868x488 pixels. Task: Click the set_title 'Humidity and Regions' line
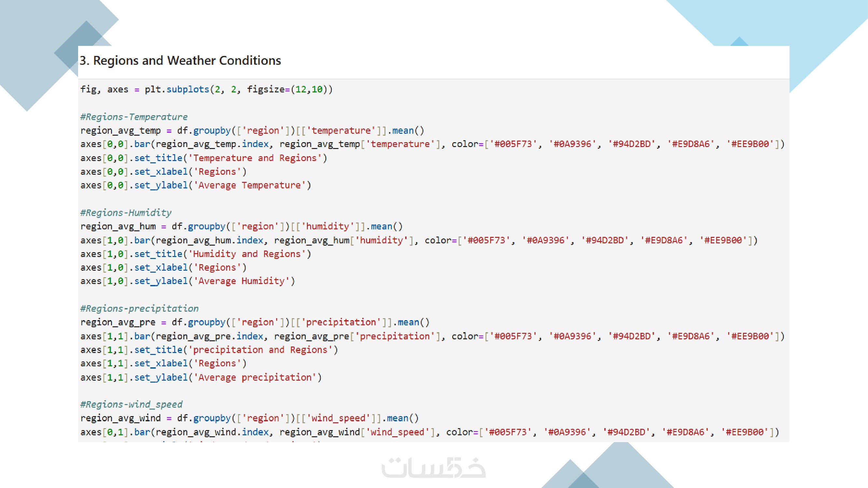195,254
